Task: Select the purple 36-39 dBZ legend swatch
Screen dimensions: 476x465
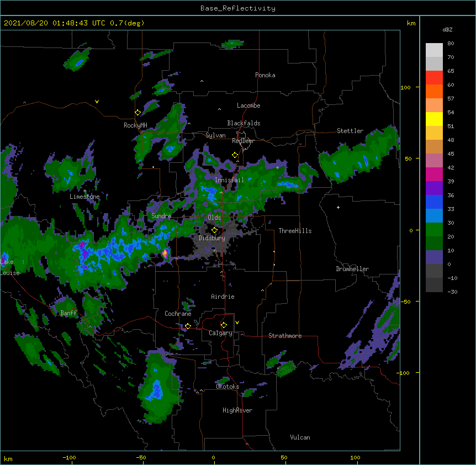Action: pyautogui.click(x=434, y=188)
